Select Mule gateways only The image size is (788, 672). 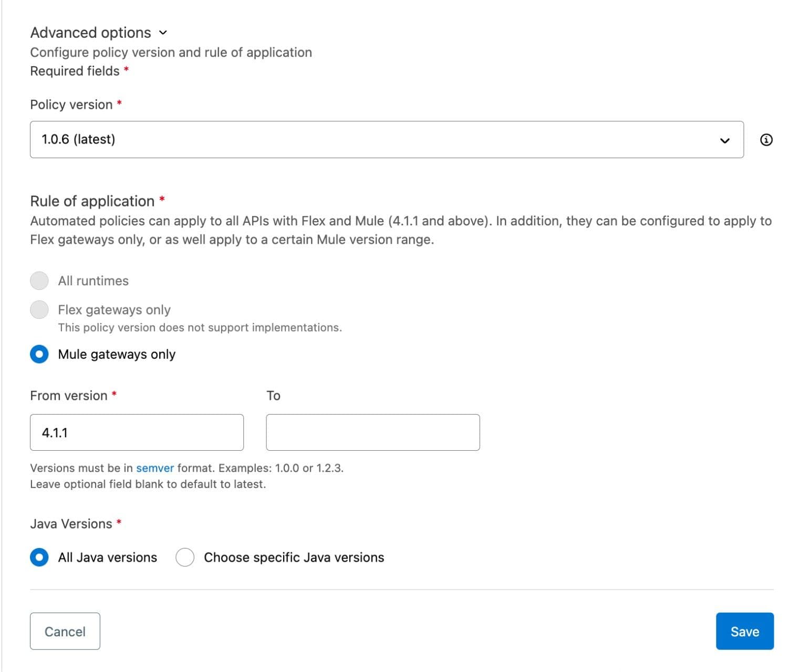click(x=39, y=354)
